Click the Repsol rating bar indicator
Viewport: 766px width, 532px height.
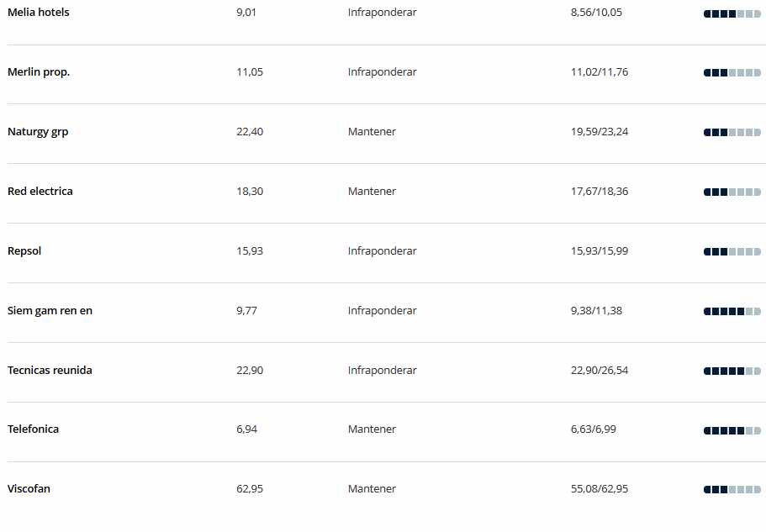click(732, 252)
